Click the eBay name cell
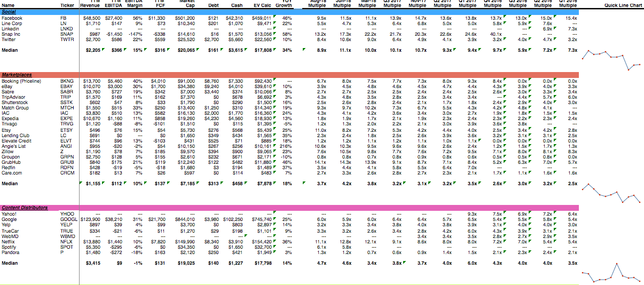644x285 pixels. click(7, 86)
